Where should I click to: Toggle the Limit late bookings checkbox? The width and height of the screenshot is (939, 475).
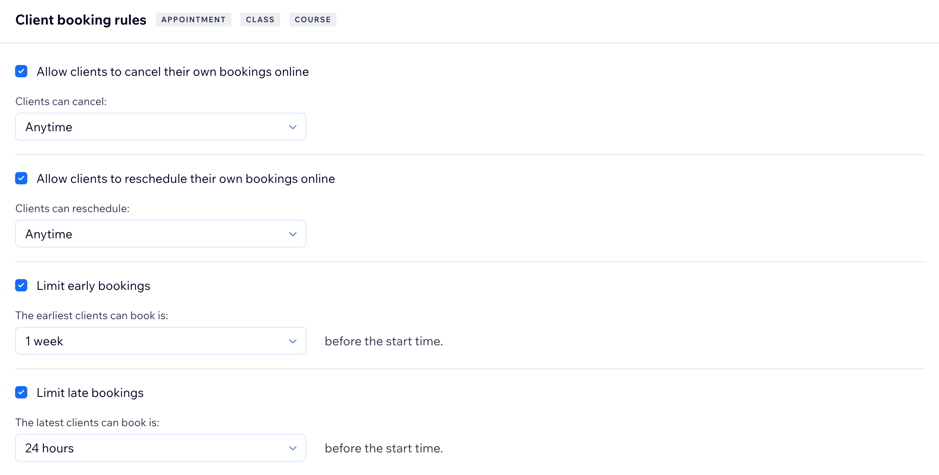pos(21,393)
